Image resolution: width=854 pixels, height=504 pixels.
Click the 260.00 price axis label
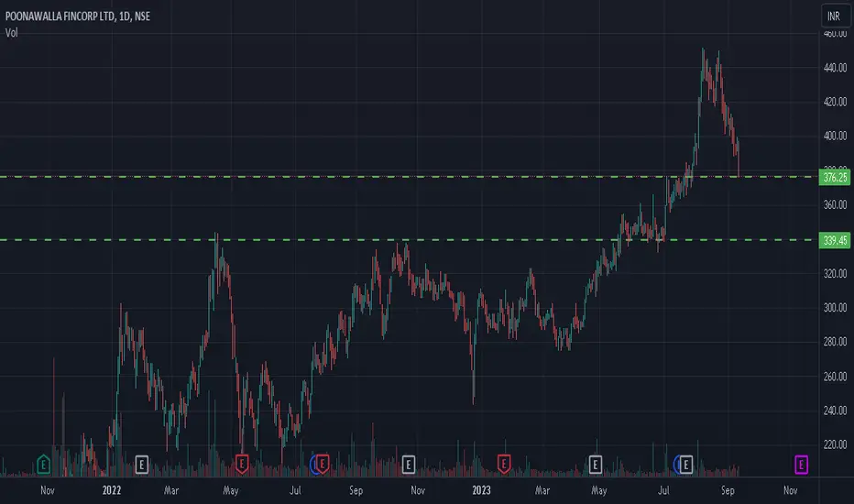point(835,377)
